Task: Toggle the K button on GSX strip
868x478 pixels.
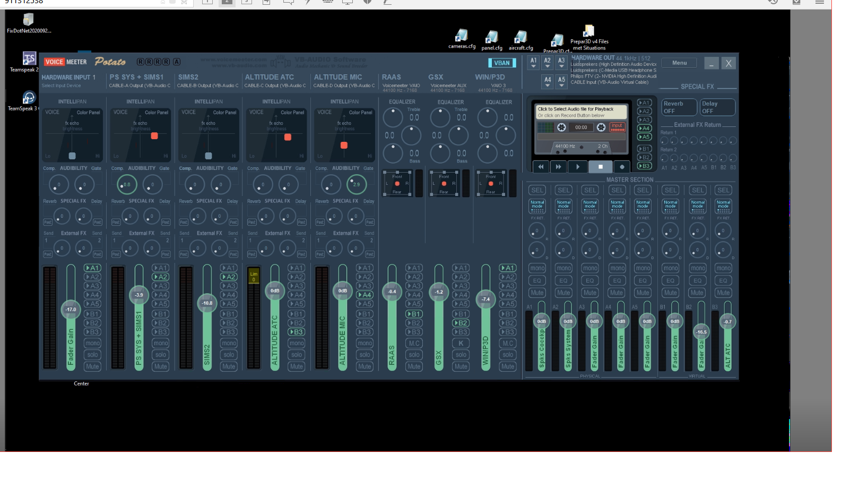Action: 461,343
